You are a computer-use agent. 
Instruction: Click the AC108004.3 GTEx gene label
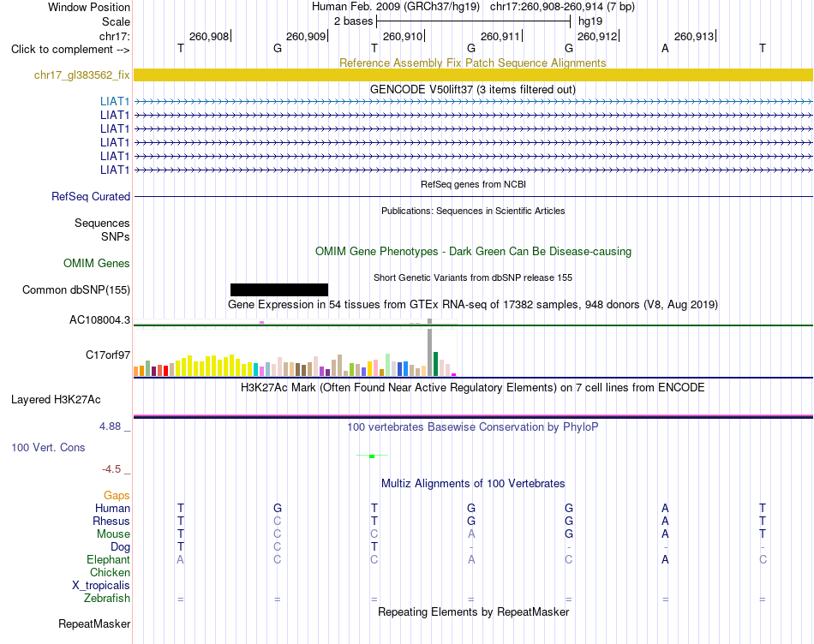click(99, 319)
